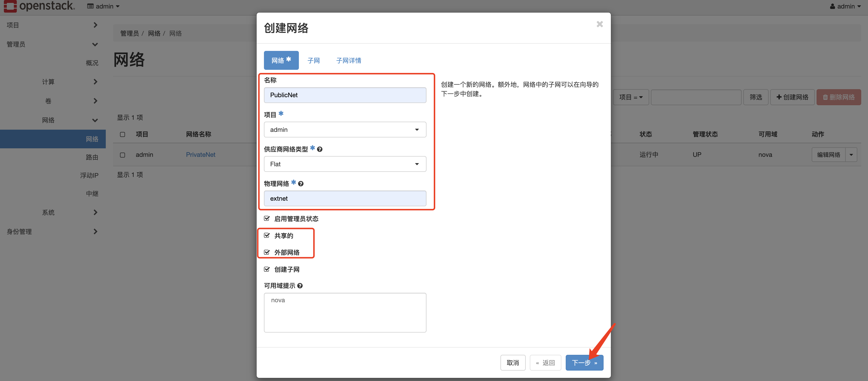Click the 删除网络 trash button
Image resolution: width=868 pixels, height=381 pixels.
point(839,97)
